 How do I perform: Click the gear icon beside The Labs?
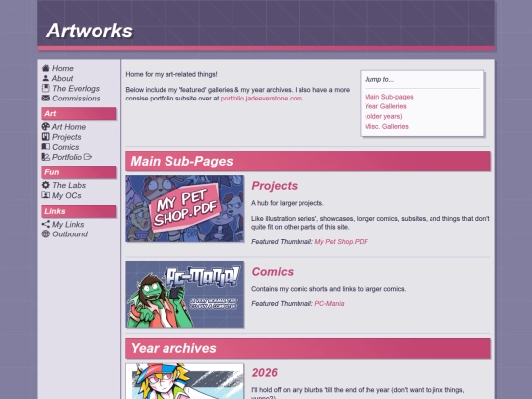(45, 185)
